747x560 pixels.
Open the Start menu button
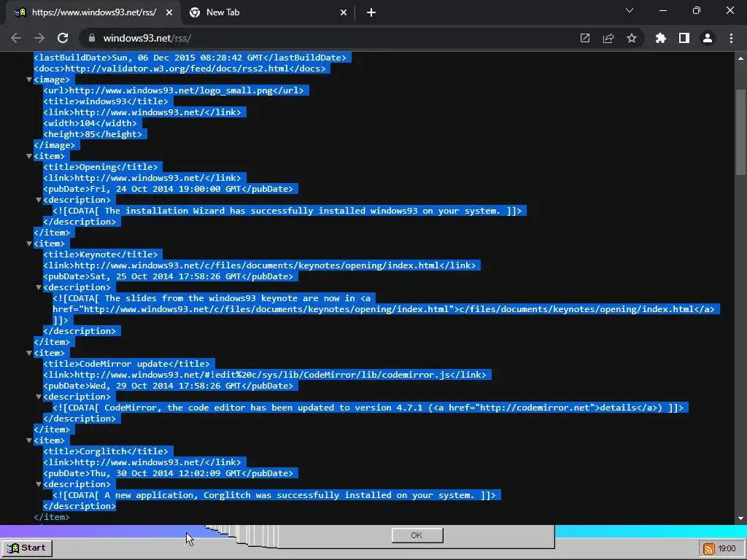(27, 548)
